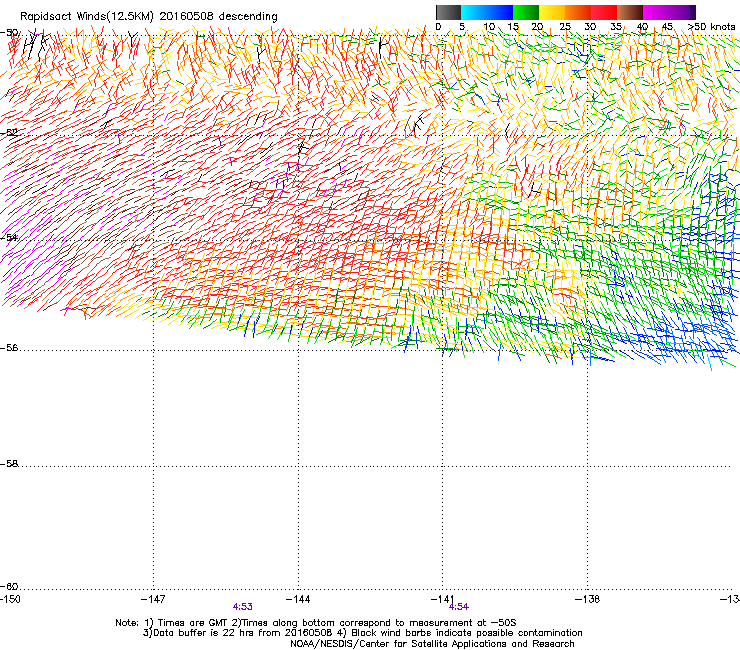Image resolution: width=740 pixels, height=650 pixels.
Task: Click the brown 35-40 knots legend swatch
Action: pyautogui.click(x=630, y=12)
